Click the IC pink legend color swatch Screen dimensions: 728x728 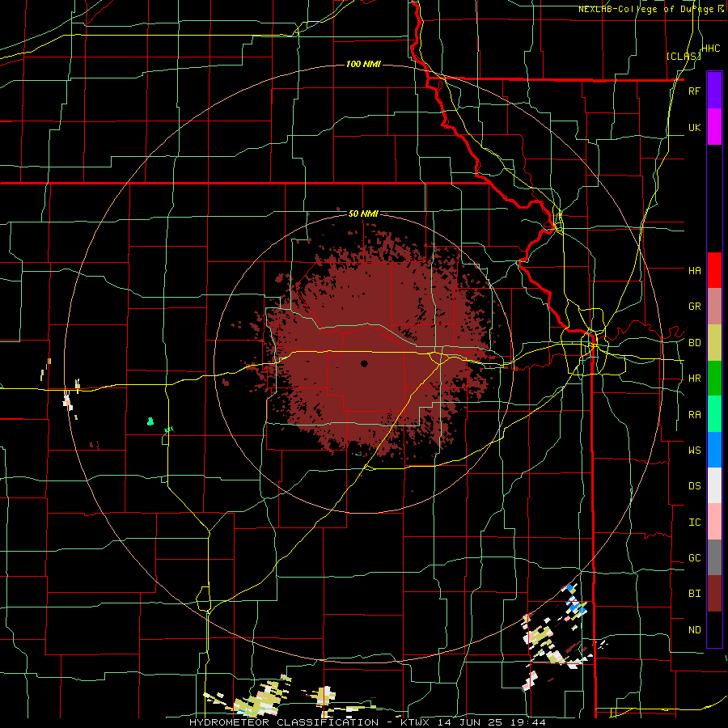tap(714, 522)
